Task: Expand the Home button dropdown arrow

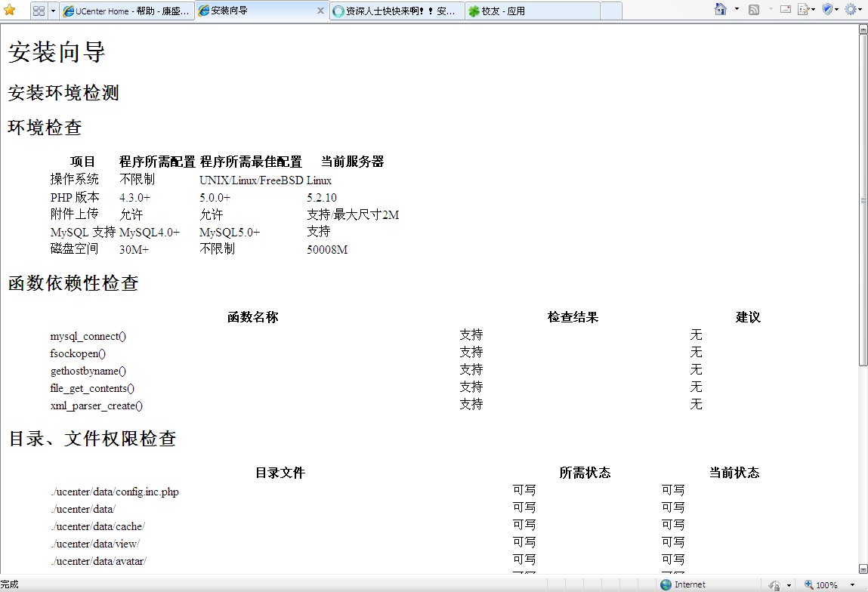Action: pos(737,9)
